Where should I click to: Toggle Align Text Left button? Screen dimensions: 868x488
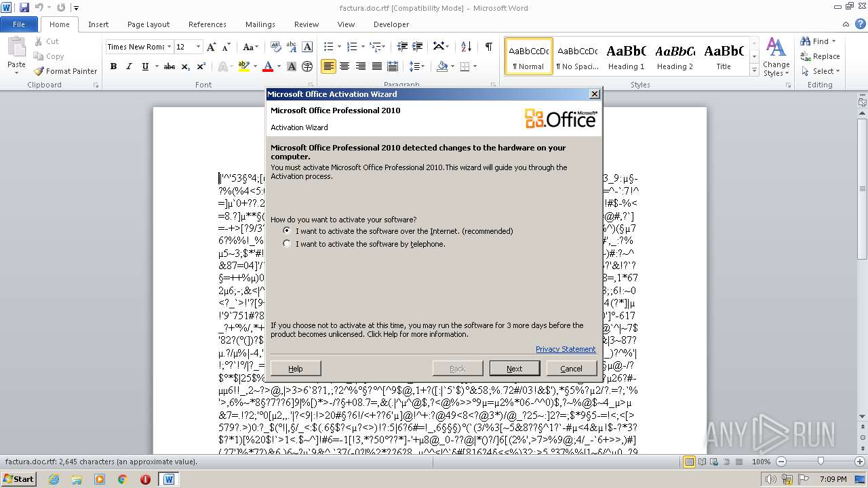pos(328,66)
